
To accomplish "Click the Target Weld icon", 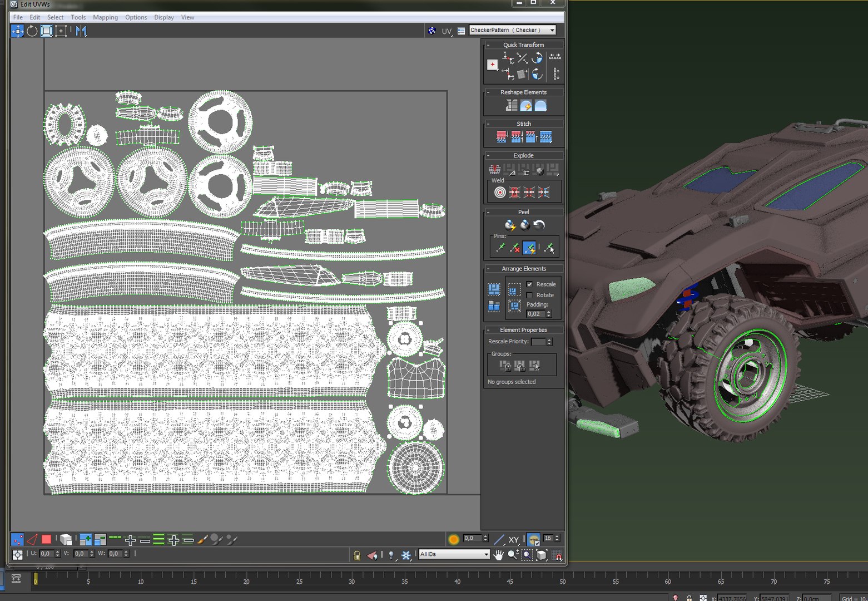I will point(500,193).
